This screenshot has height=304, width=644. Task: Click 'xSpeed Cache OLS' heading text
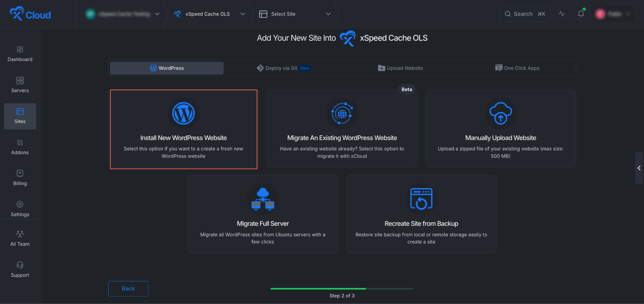(394, 38)
